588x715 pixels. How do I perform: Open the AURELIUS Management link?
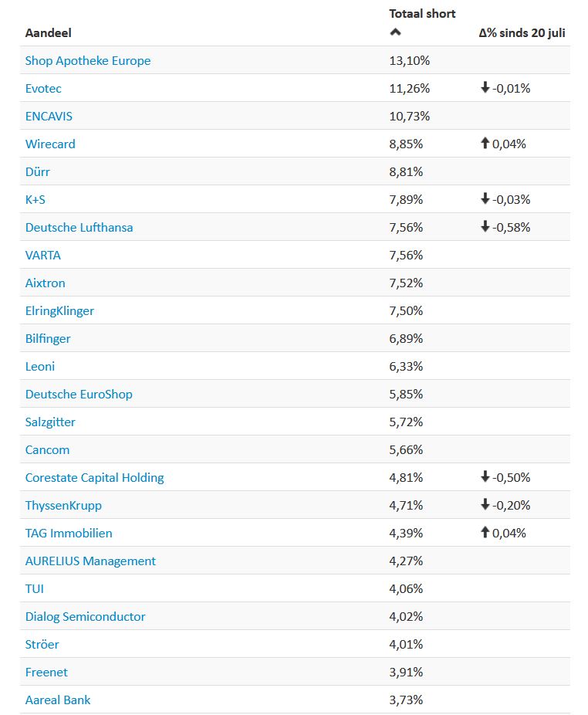(x=90, y=561)
